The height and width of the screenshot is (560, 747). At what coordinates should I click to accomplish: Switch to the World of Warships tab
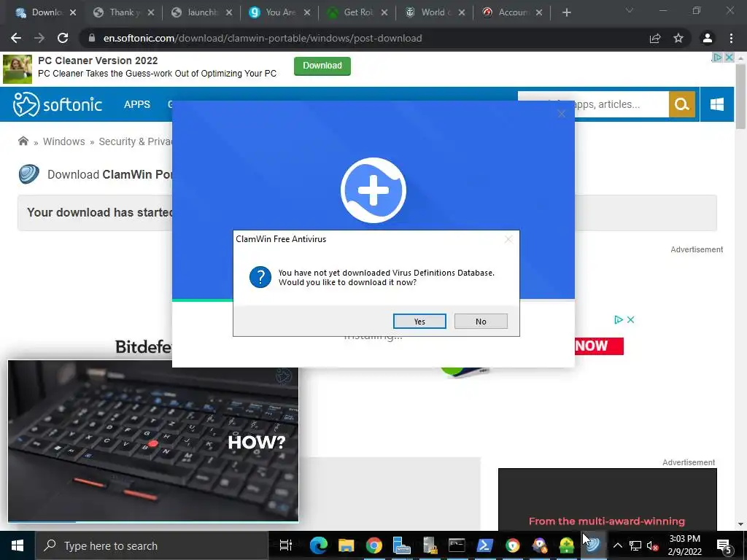pyautogui.click(x=436, y=12)
